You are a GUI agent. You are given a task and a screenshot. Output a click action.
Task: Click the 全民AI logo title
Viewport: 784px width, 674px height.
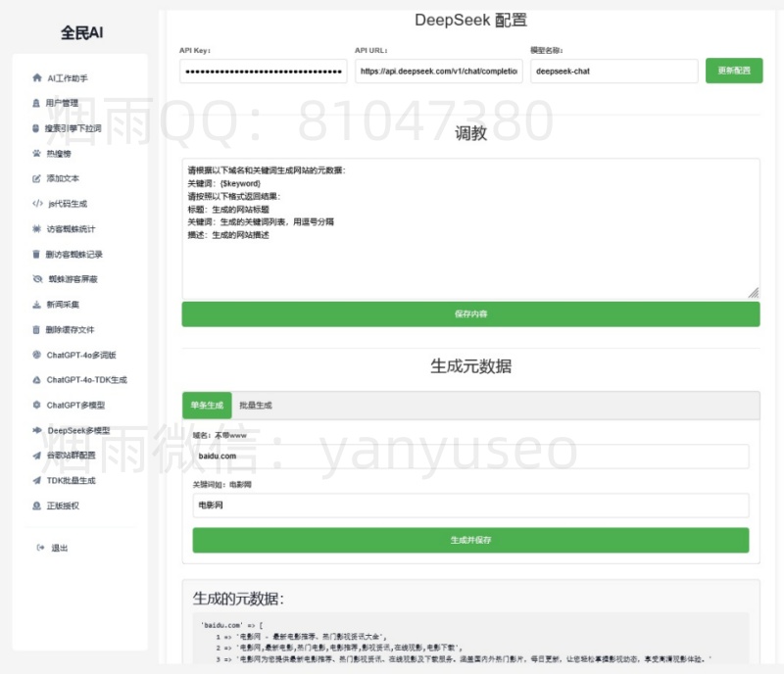point(82,33)
